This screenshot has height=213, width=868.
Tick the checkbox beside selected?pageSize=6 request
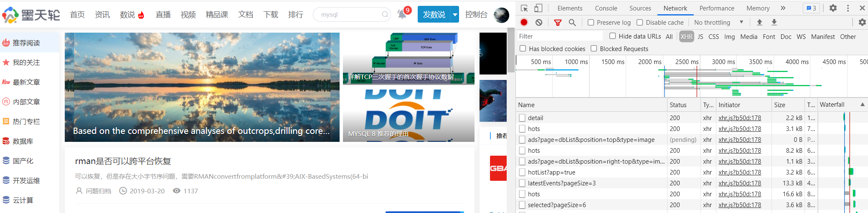522,205
